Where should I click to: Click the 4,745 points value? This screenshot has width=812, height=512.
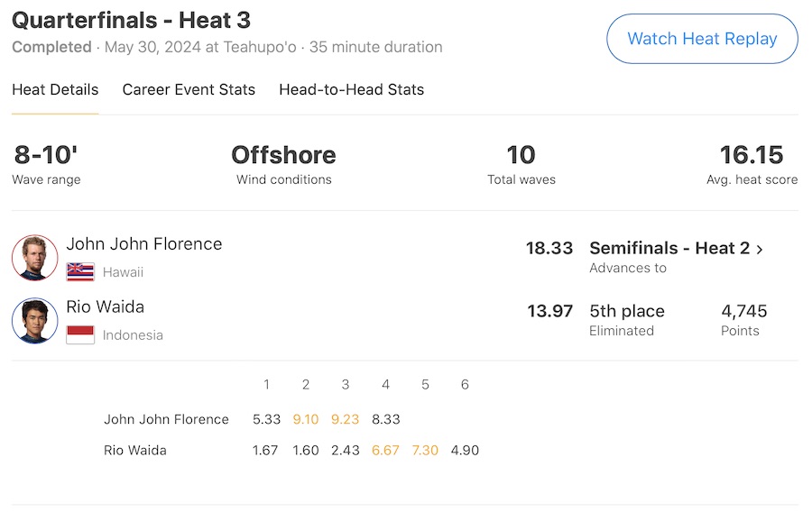tap(744, 311)
